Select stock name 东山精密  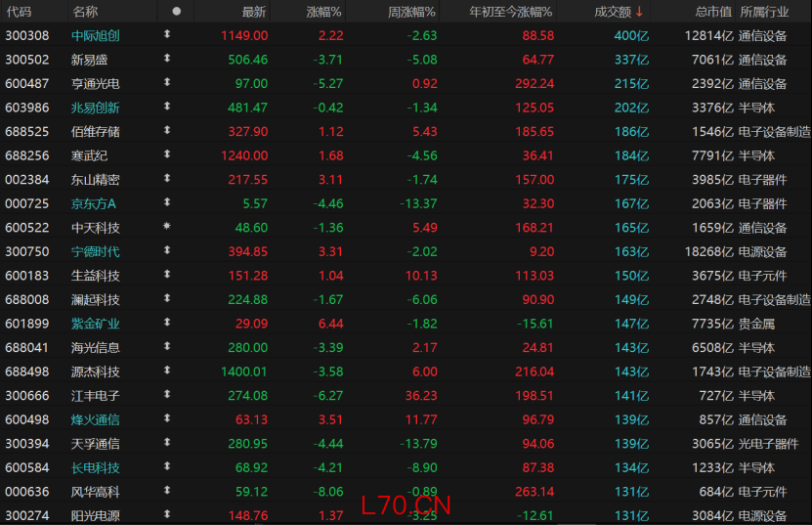pyautogui.click(x=96, y=180)
